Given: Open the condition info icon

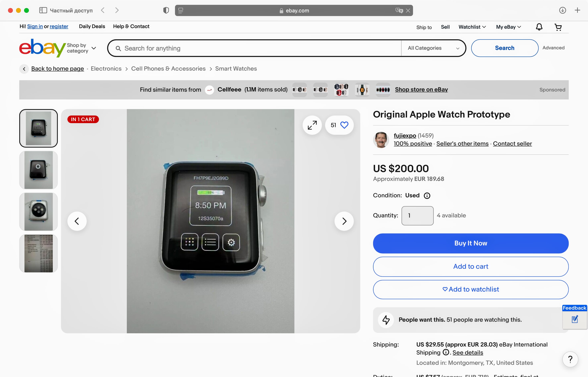Looking at the screenshot, I should coord(427,196).
